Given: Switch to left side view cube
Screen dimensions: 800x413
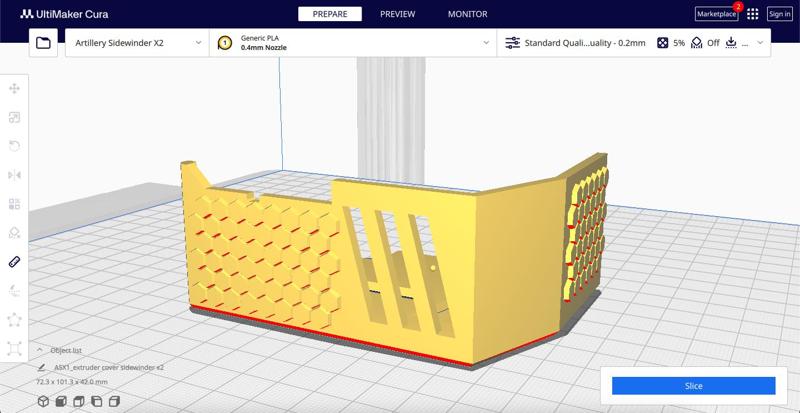Looking at the screenshot, I should tap(96, 401).
